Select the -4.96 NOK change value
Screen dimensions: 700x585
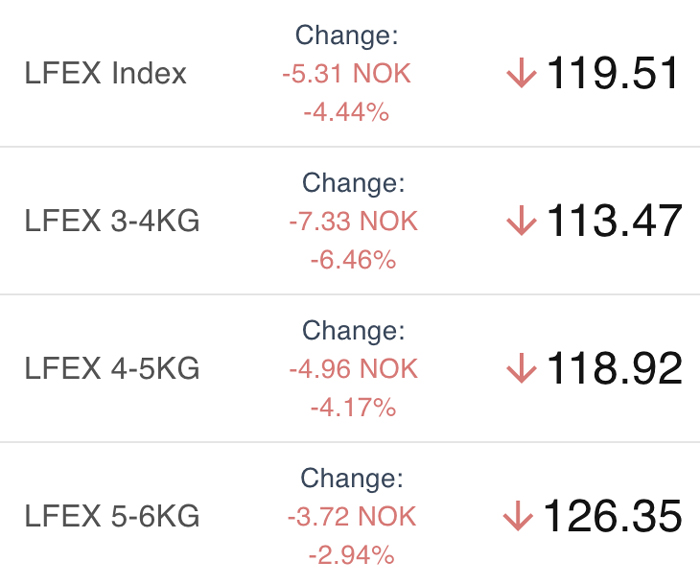[x=354, y=368]
